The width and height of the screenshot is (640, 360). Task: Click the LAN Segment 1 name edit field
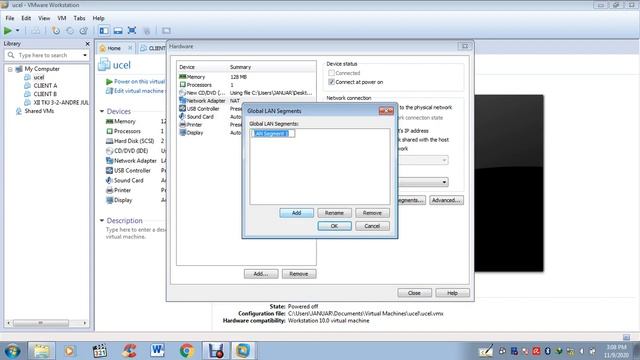pyautogui.click(x=272, y=133)
